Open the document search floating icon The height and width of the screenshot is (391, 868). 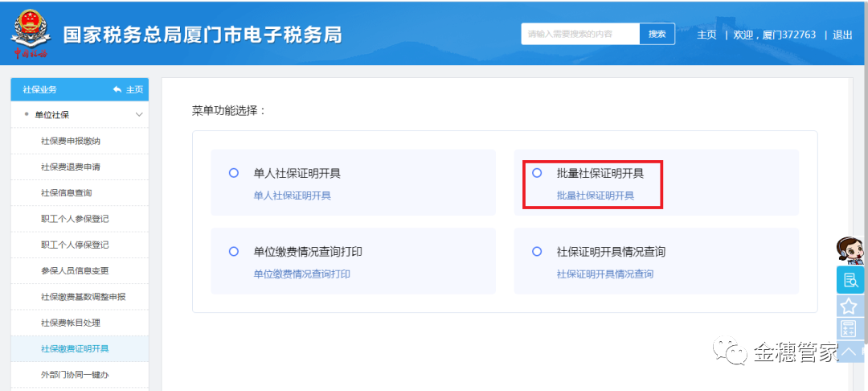[850, 280]
